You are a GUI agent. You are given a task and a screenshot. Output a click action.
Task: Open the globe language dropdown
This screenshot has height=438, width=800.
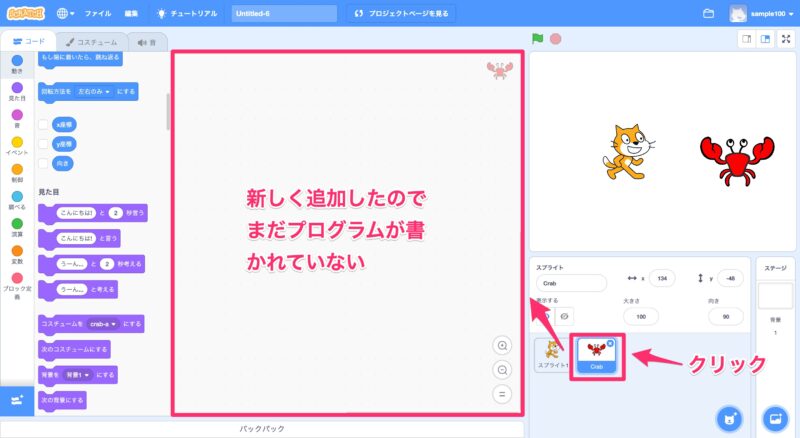pos(66,14)
